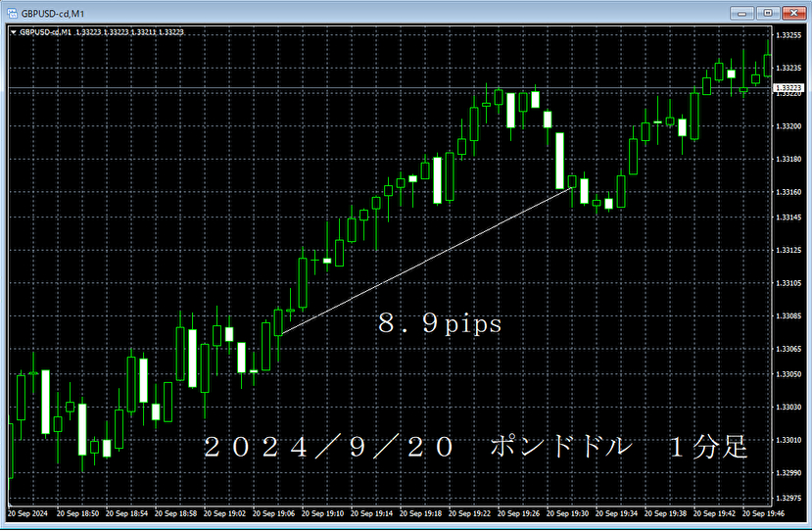This screenshot has width=812, height=531.
Task: Click time axis label 20 Sep 19:14
Action: (x=372, y=514)
